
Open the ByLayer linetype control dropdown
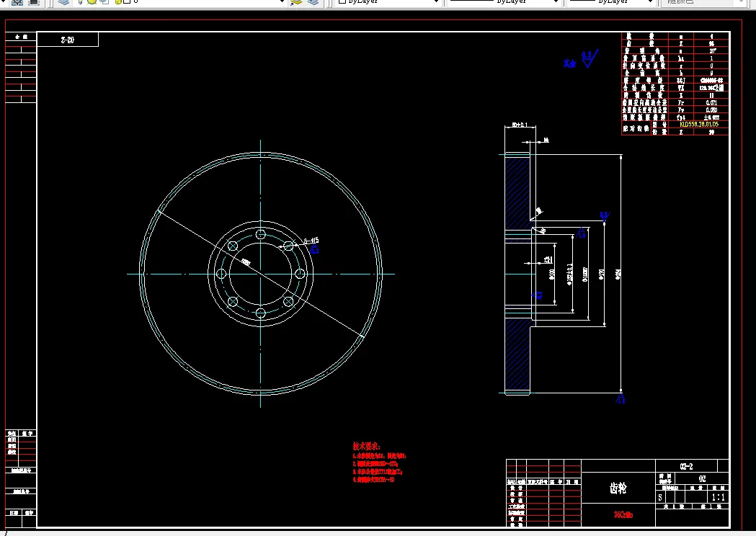click(556, 2)
